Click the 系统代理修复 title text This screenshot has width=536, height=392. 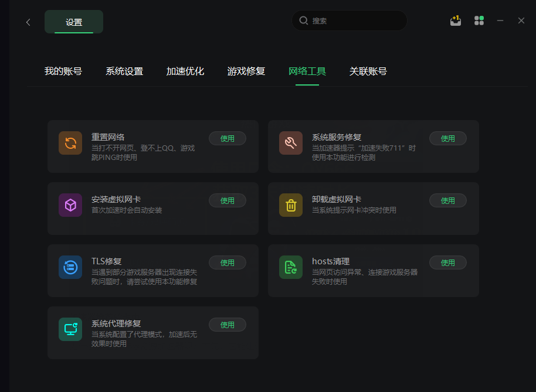point(116,323)
